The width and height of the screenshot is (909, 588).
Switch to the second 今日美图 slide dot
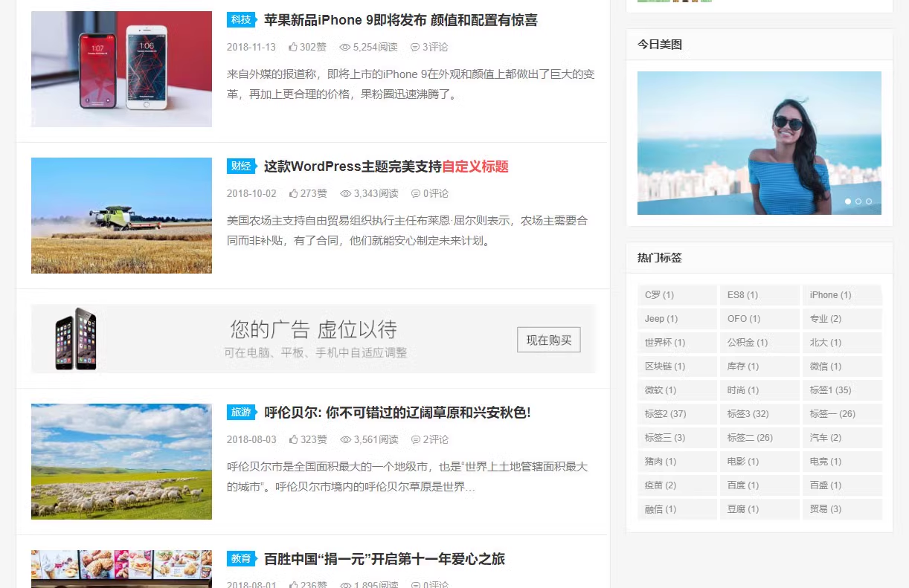[x=858, y=201]
